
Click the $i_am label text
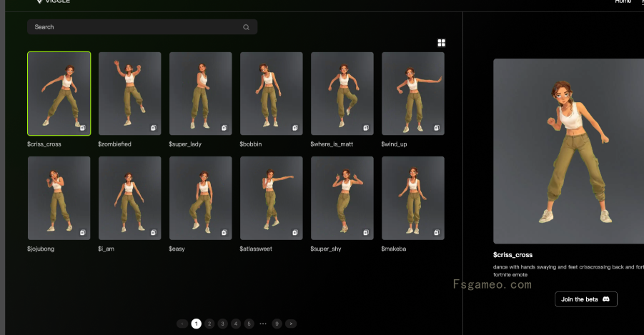pos(106,249)
